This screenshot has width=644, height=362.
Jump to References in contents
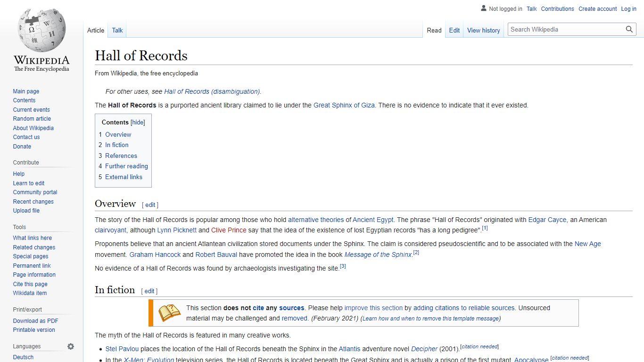tap(121, 156)
